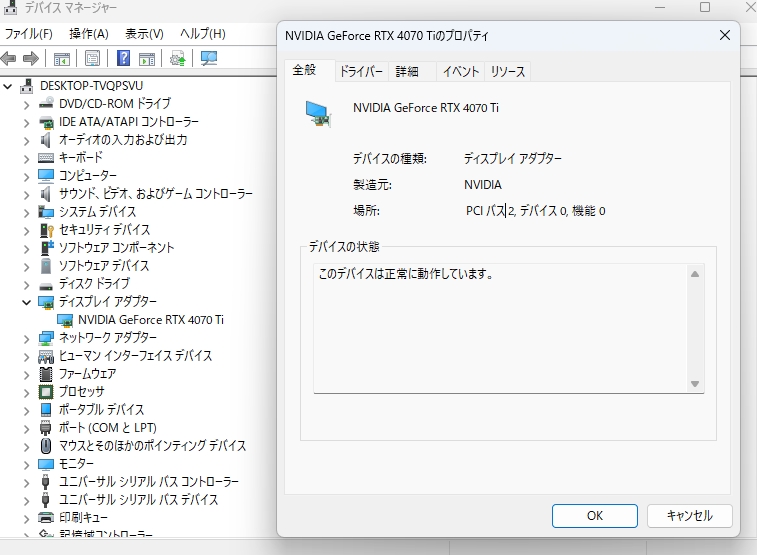Click the device status scroll down arrow
Screen dimensions: 757x555
695,384
